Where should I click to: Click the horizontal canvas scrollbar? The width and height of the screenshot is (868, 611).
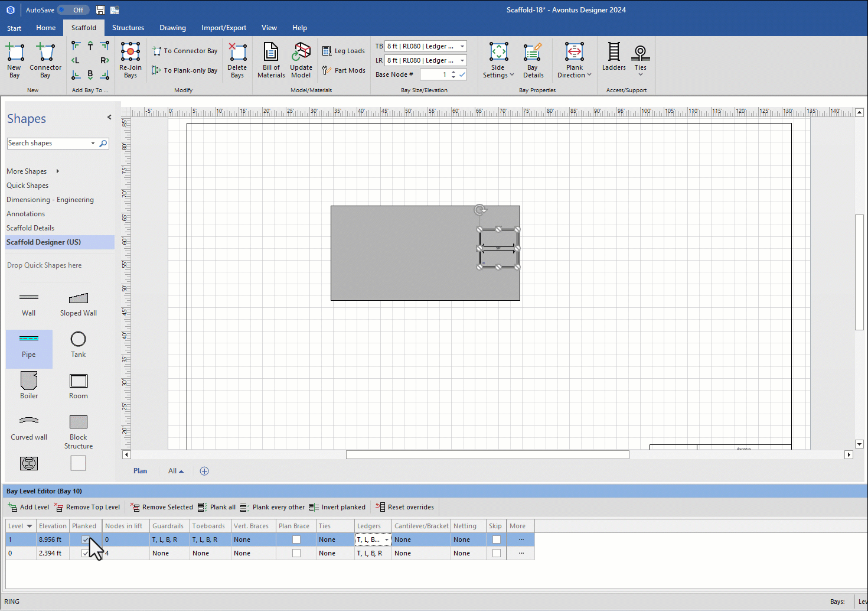pyautogui.click(x=487, y=454)
